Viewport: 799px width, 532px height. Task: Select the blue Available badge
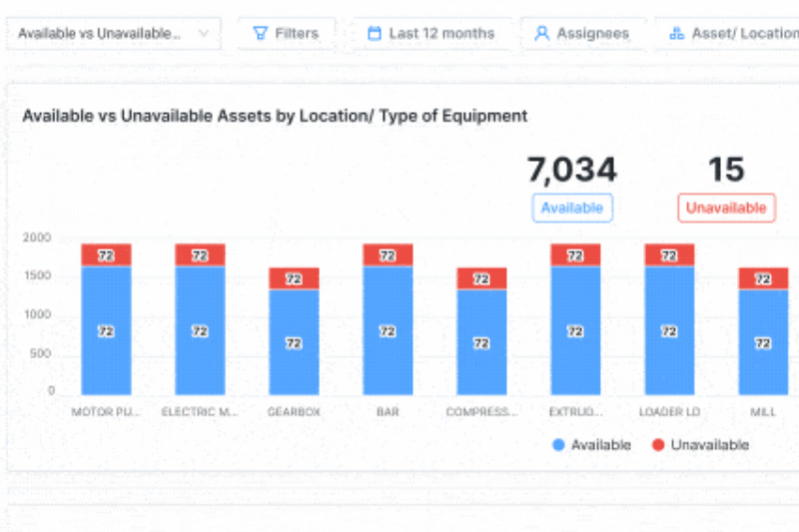pyautogui.click(x=572, y=208)
